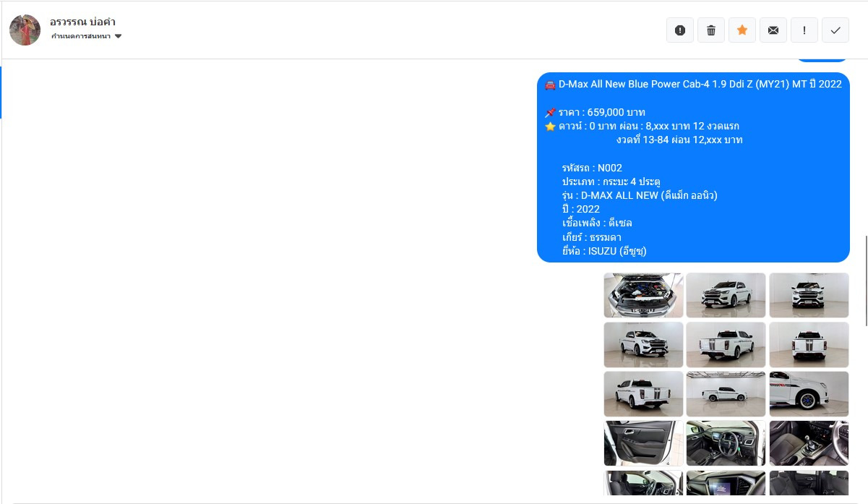The image size is (868, 504).
Task: Click the ดาวน์ : 0 บาท installment line
Action: point(642,126)
